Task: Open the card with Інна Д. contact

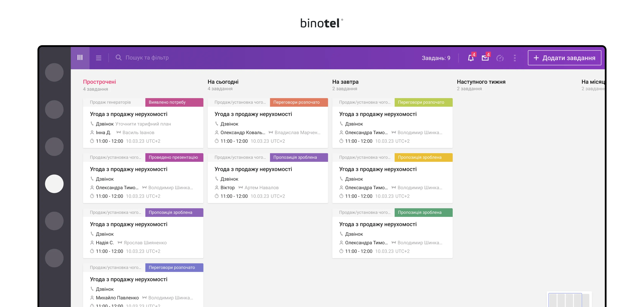Action: (x=143, y=123)
